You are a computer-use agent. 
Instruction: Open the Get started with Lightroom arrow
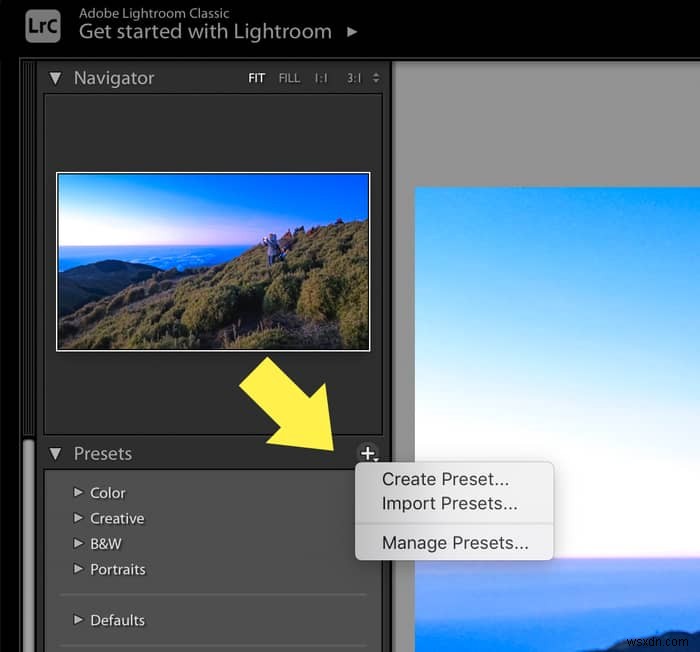pos(352,32)
